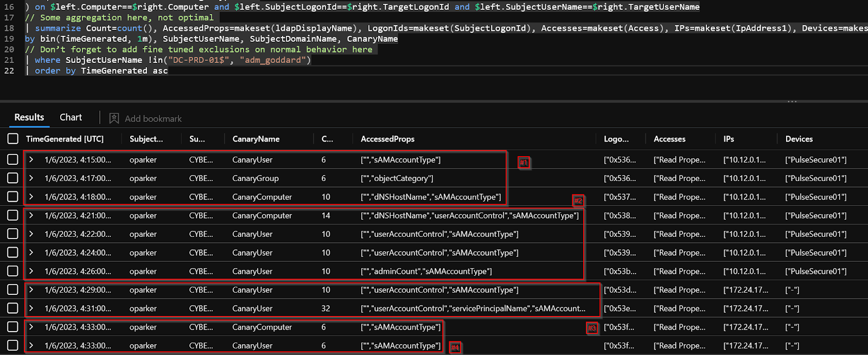Sort by CanaryName column header
Screen dimensions: 868x355
256,139
